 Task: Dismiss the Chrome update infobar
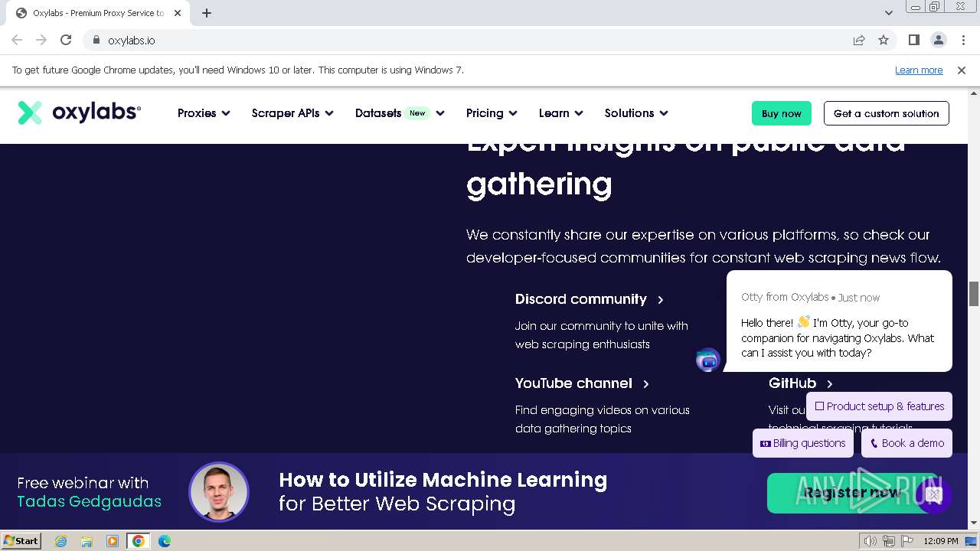coord(962,70)
